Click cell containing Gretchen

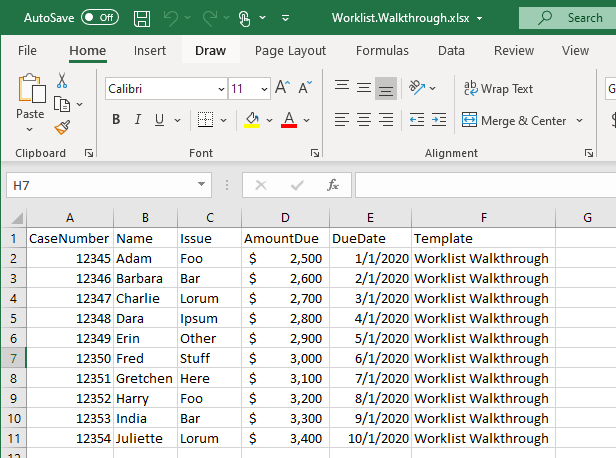pos(145,378)
